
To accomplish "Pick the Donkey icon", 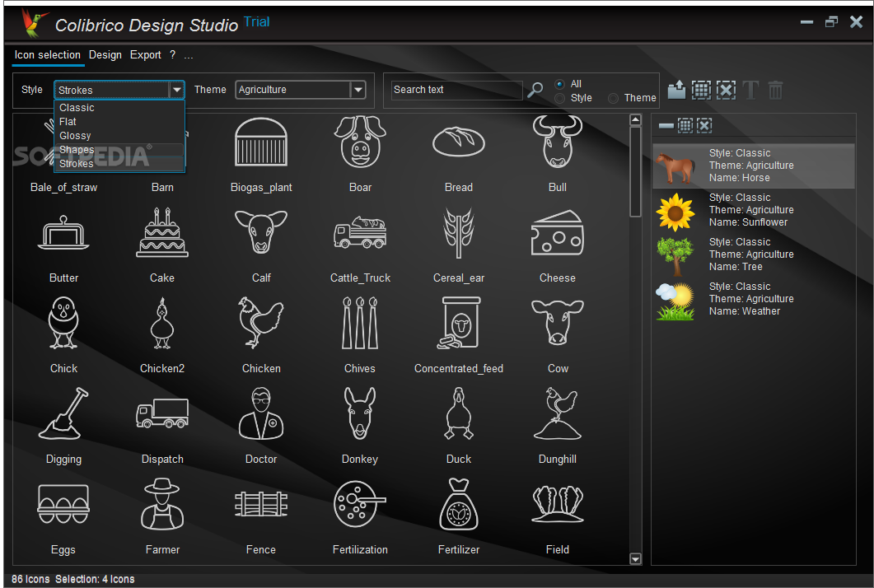I will tap(360, 413).
